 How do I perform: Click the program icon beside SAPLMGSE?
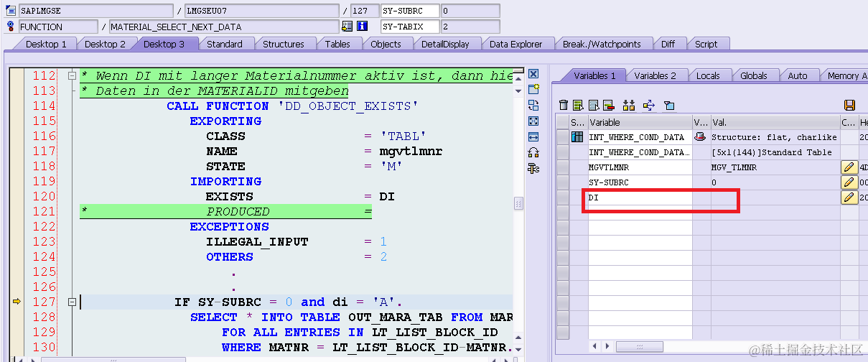10,11
